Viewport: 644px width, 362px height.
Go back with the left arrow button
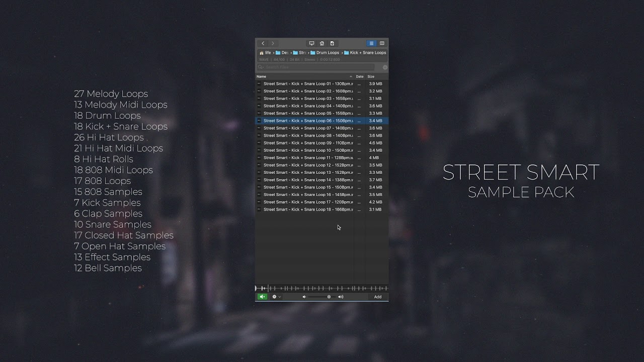coord(263,43)
